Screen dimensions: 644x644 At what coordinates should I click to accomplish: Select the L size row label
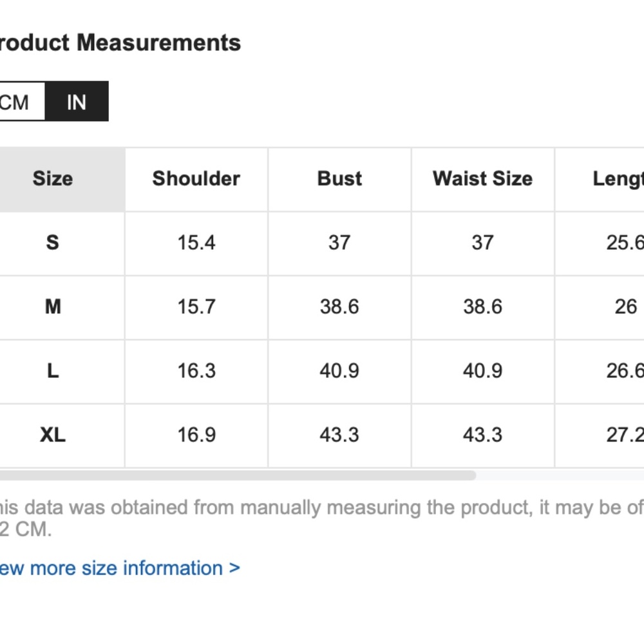point(53,370)
